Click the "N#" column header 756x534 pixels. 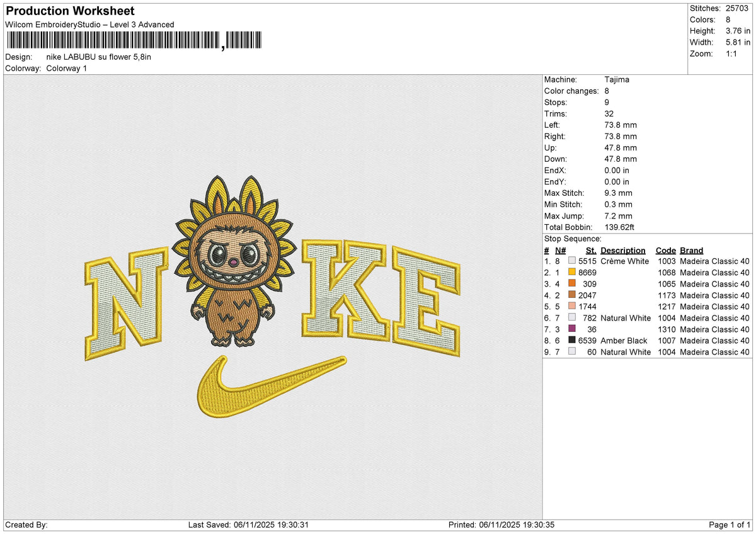(x=560, y=251)
